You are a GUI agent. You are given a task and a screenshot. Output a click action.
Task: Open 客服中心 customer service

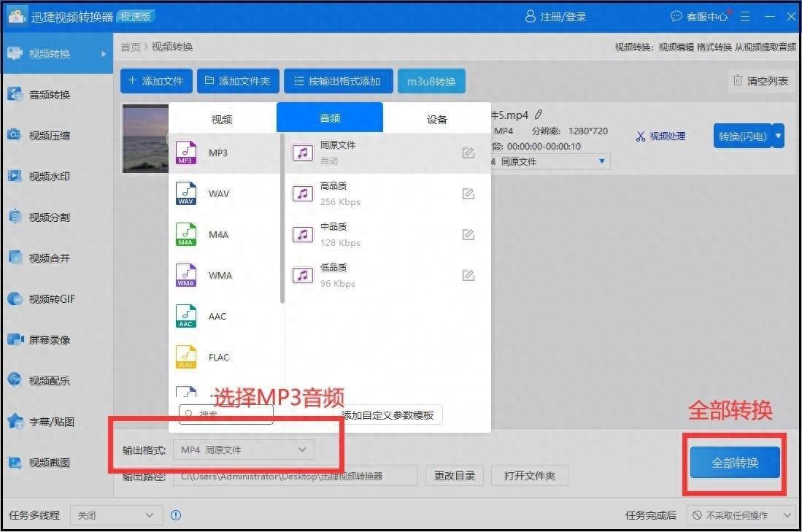[699, 17]
